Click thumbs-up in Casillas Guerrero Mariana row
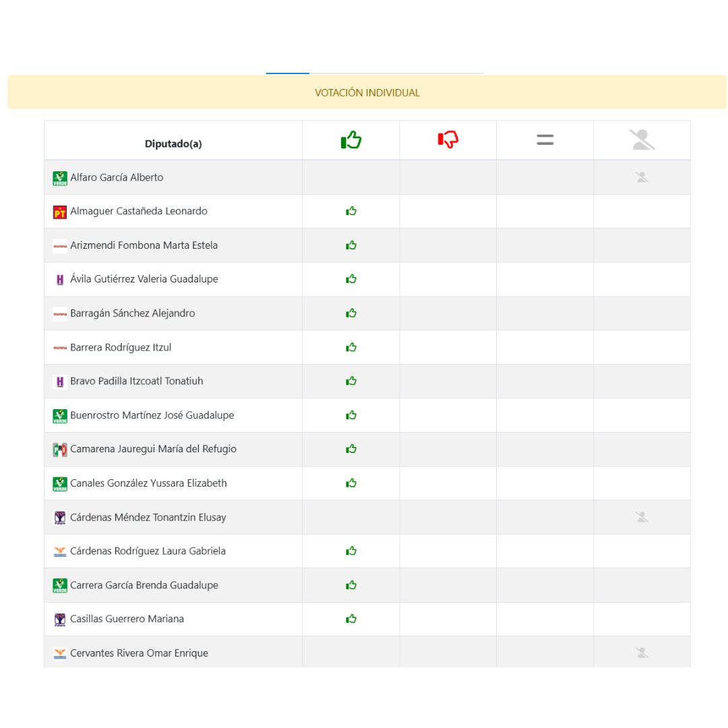The height and width of the screenshot is (728, 728). (x=351, y=619)
